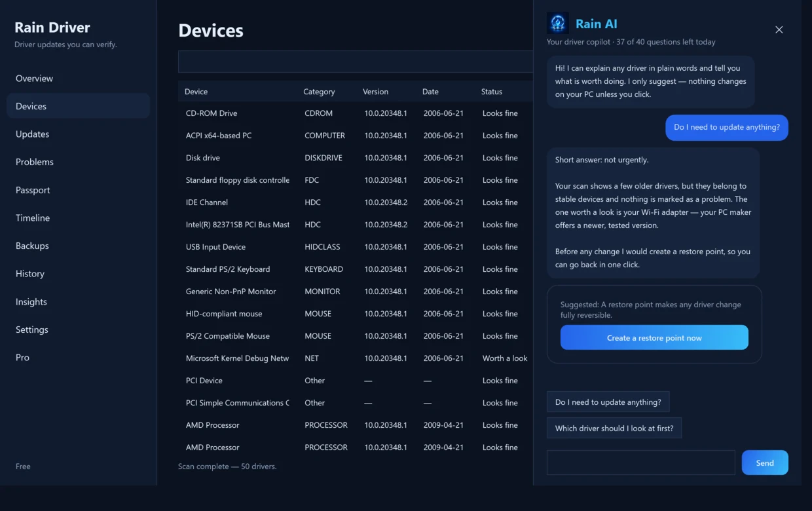Select Standard PS/2 Keyboard
This screenshot has width=812, height=511.
[356, 269]
